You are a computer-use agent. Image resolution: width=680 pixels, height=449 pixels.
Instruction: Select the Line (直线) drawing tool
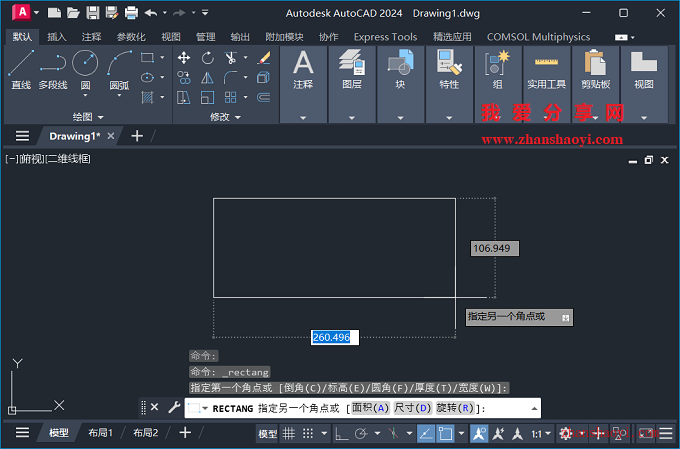tap(21, 69)
